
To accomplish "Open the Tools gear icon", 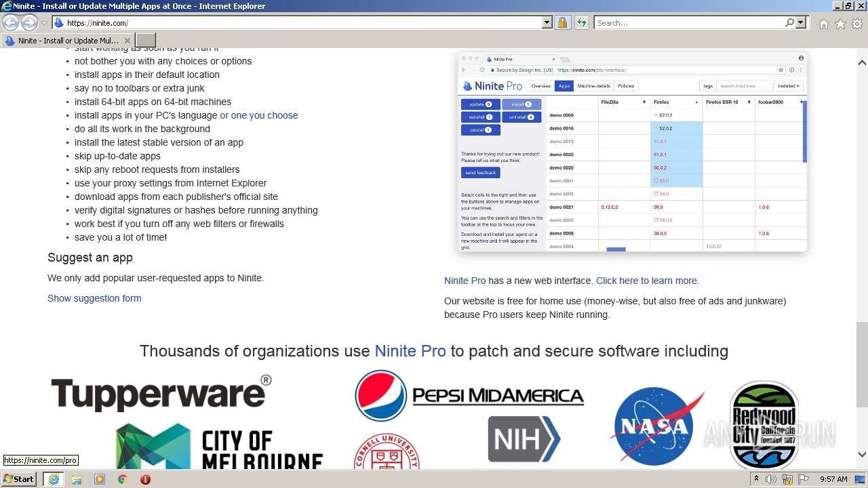I will pos(857,24).
